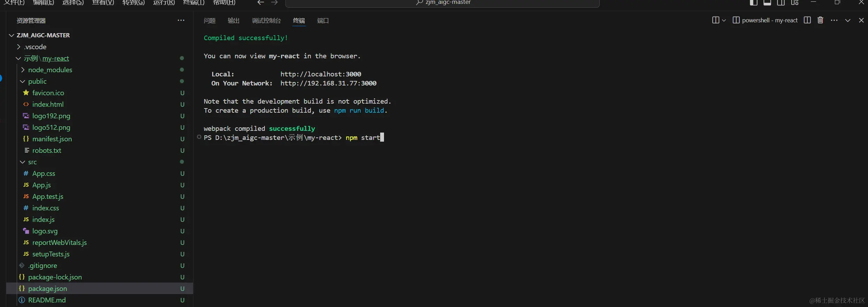This screenshot has height=307, width=868.
Task: Switch to the 调试控制台 tab
Action: click(x=266, y=21)
